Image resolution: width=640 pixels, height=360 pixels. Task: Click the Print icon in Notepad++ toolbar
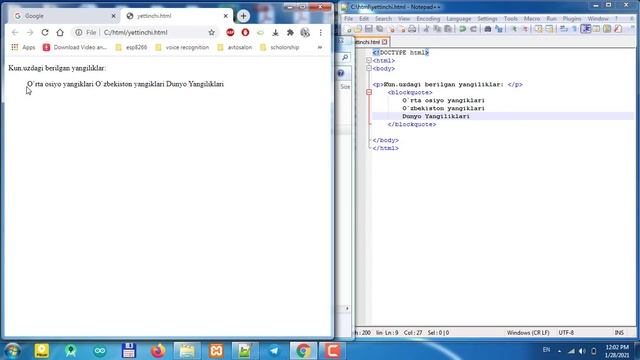click(x=412, y=29)
